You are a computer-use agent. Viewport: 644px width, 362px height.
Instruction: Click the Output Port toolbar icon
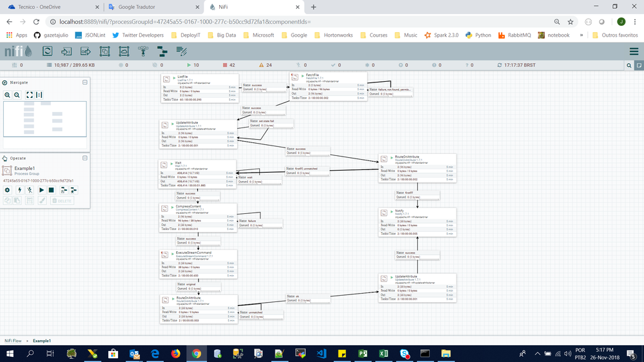86,52
